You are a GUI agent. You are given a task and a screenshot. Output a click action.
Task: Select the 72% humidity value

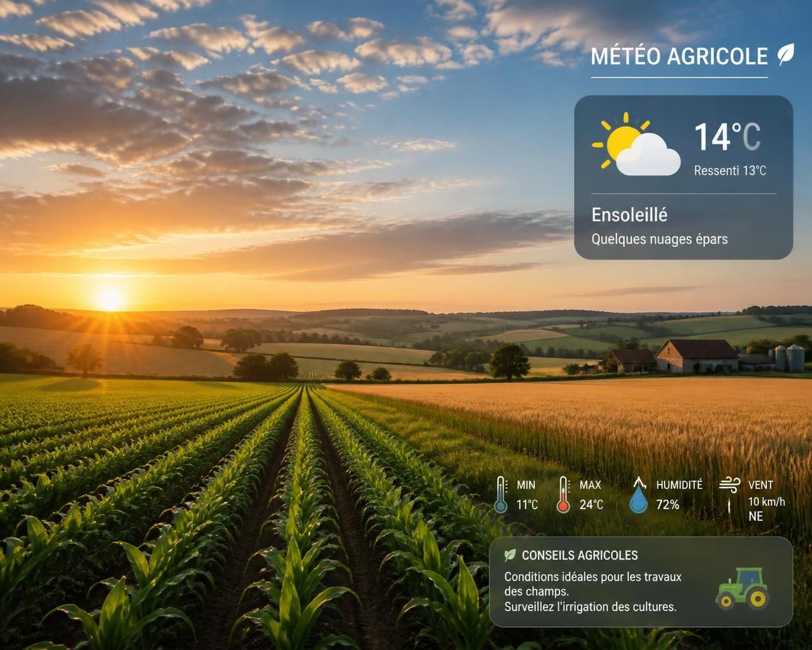coord(668,505)
